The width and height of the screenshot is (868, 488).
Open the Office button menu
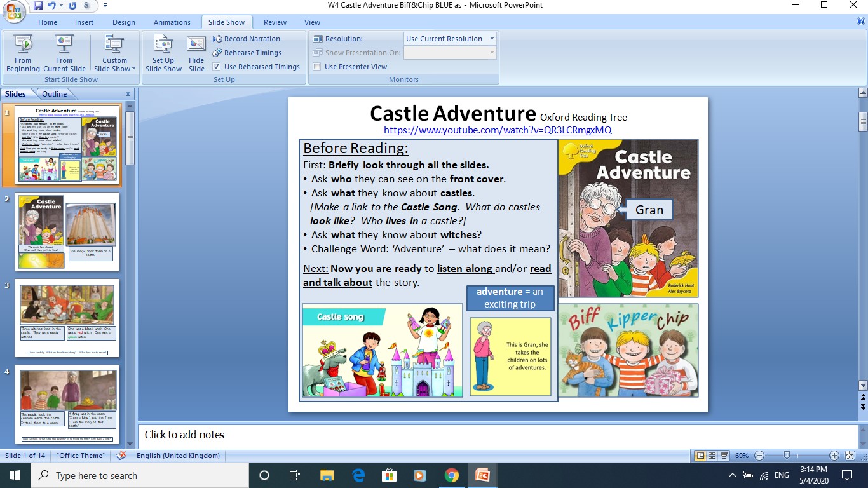(x=14, y=10)
